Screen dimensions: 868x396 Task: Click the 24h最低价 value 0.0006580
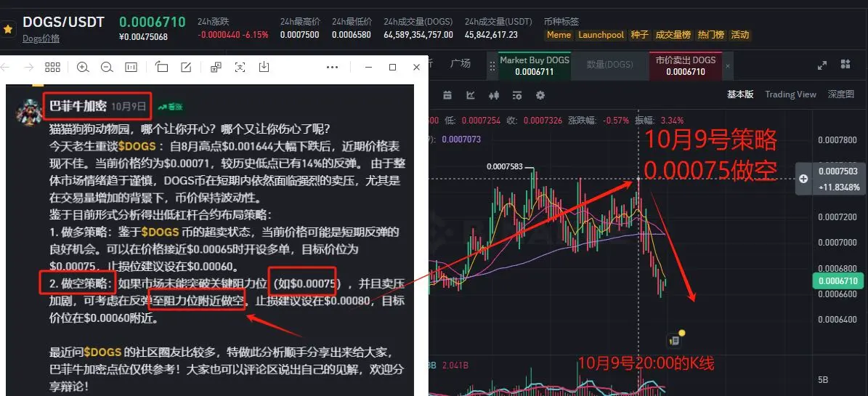tap(352, 34)
